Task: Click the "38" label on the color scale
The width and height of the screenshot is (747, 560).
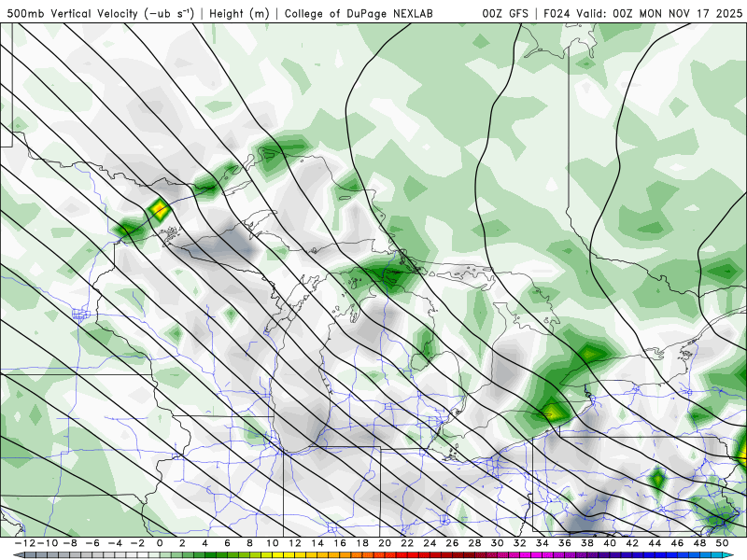Action: 587,543
